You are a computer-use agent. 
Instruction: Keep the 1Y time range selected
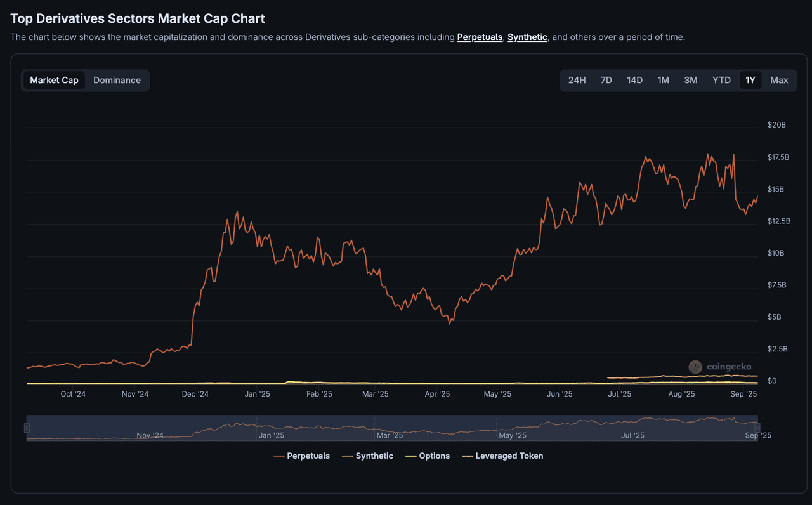(x=750, y=80)
